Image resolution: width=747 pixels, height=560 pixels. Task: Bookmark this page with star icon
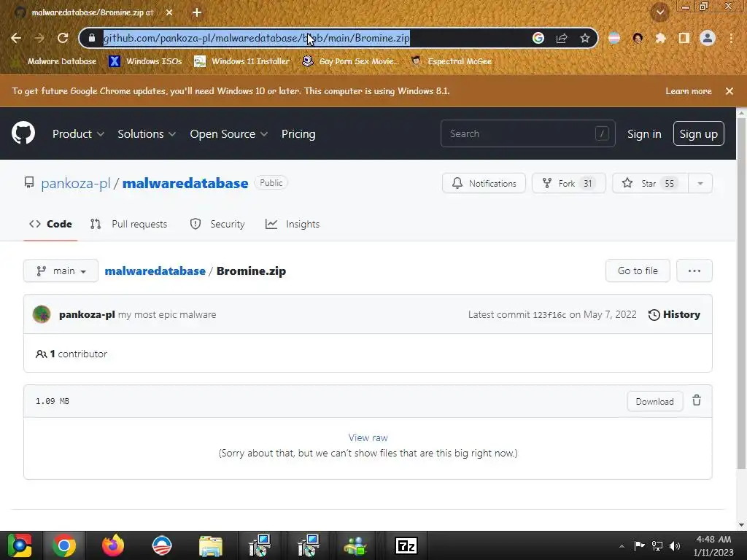[585, 38]
